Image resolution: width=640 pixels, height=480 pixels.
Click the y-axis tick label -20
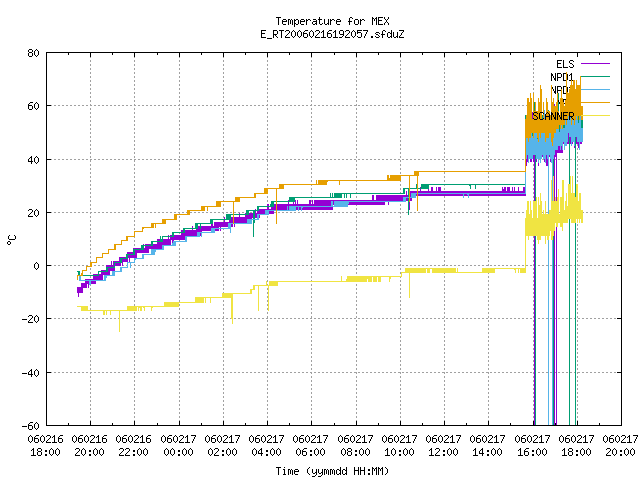31,319
